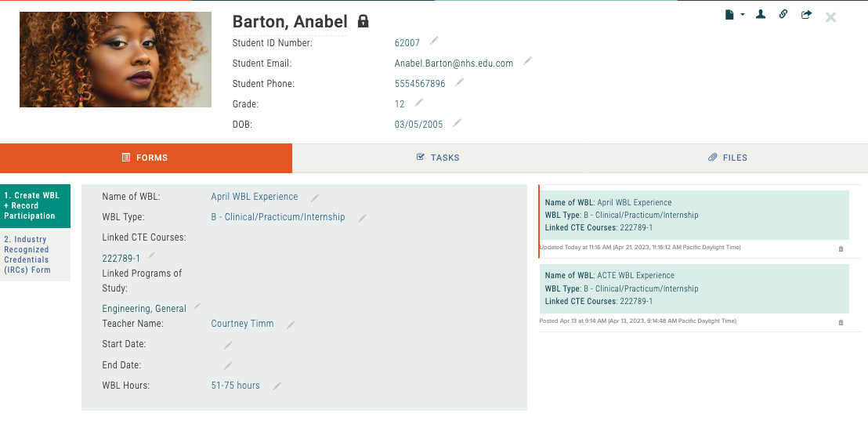Click DOB value 03/05/2005

(x=418, y=125)
